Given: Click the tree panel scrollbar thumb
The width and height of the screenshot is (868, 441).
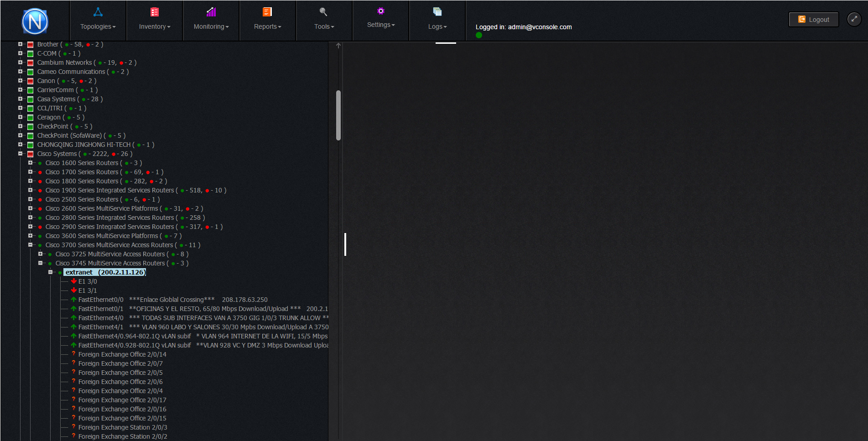Looking at the screenshot, I should (338, 115).
